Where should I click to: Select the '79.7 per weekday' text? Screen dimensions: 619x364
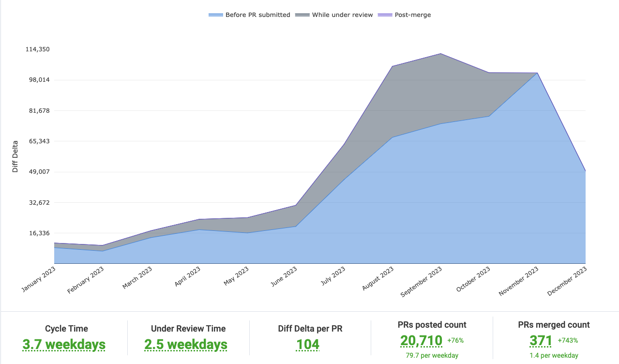(432, 356)
